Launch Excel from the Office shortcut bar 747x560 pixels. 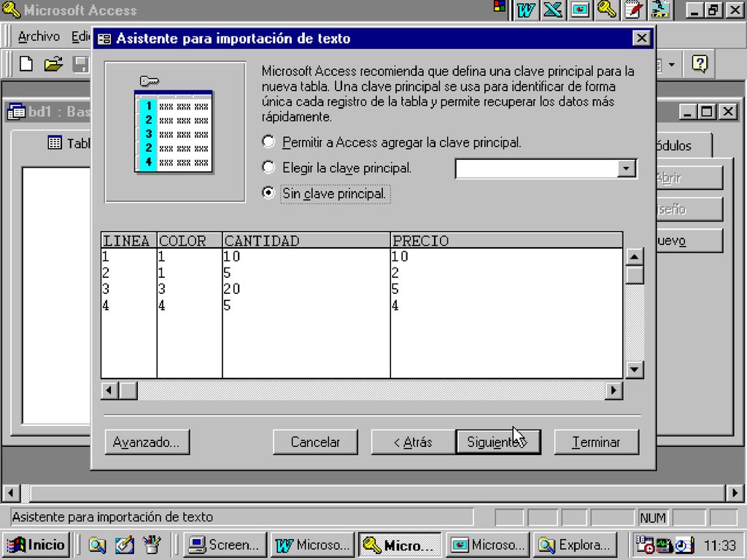[x=553, y=10]
